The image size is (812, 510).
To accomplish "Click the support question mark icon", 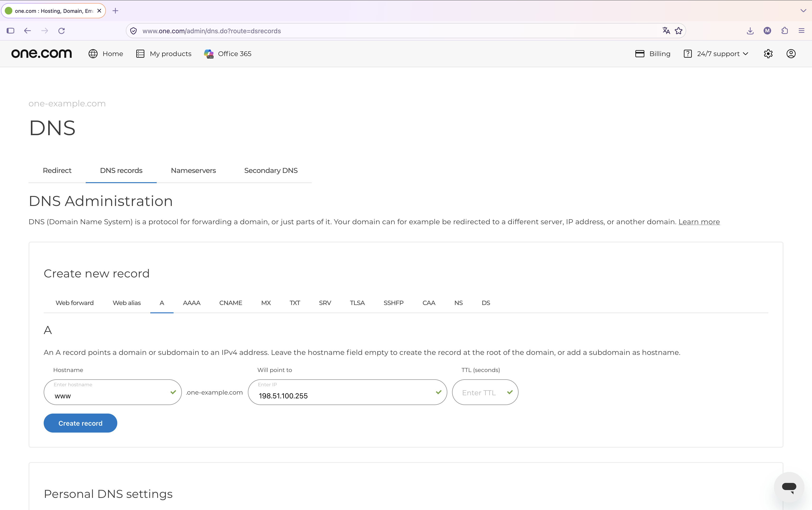I will pos(688,54).
